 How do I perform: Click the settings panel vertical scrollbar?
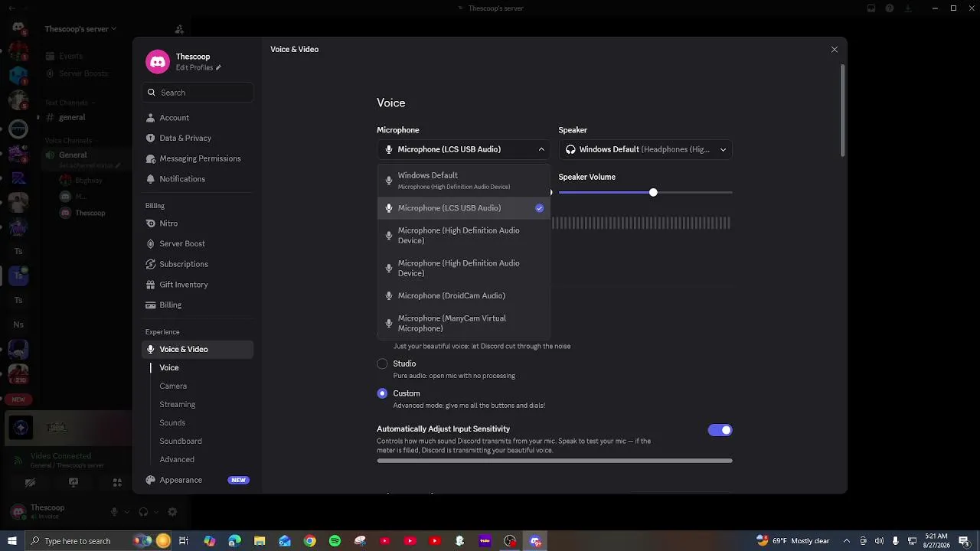point(843,110)
